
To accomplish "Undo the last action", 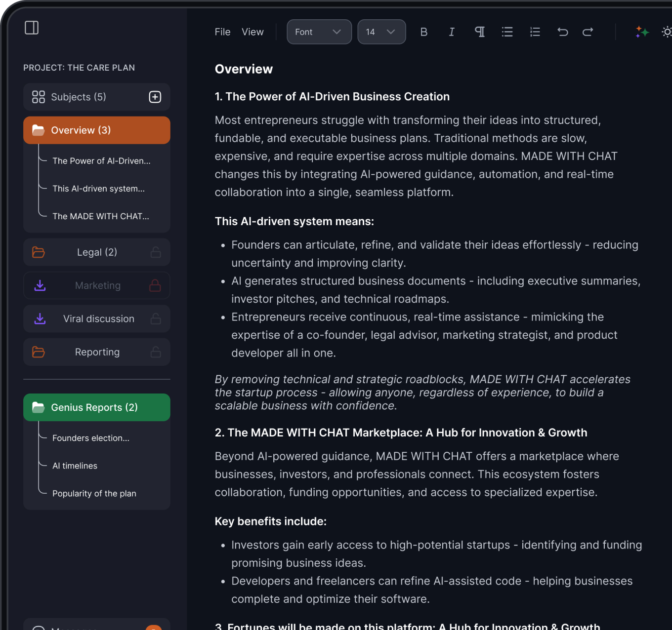I will click(x=562, y=32).
